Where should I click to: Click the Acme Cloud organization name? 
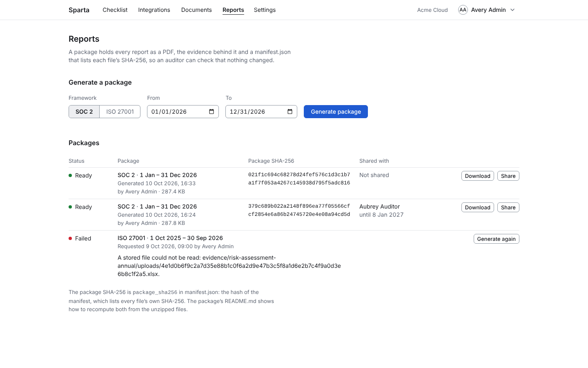[x=432, y=10]
